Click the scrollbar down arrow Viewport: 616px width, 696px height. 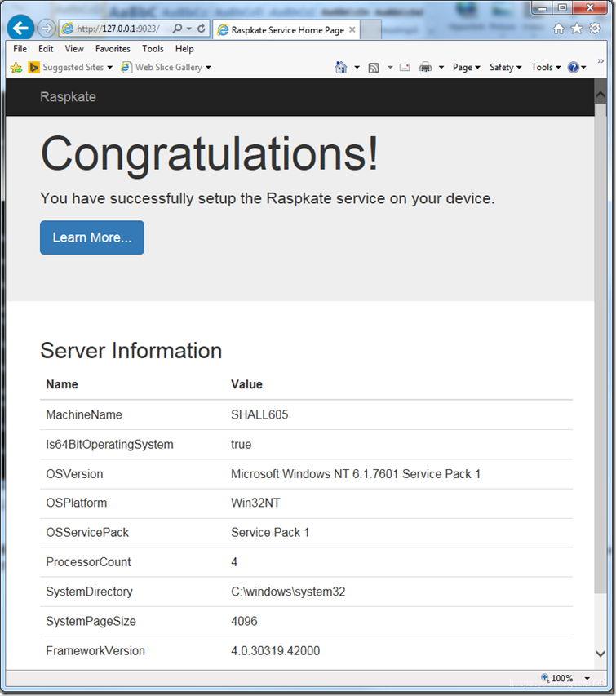tap(600, 654)
